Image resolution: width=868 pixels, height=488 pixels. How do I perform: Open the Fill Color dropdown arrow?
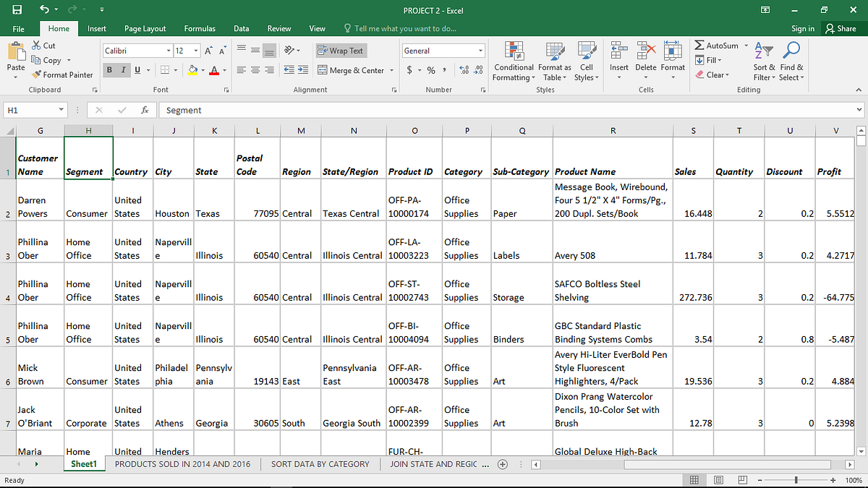(203, 69)
